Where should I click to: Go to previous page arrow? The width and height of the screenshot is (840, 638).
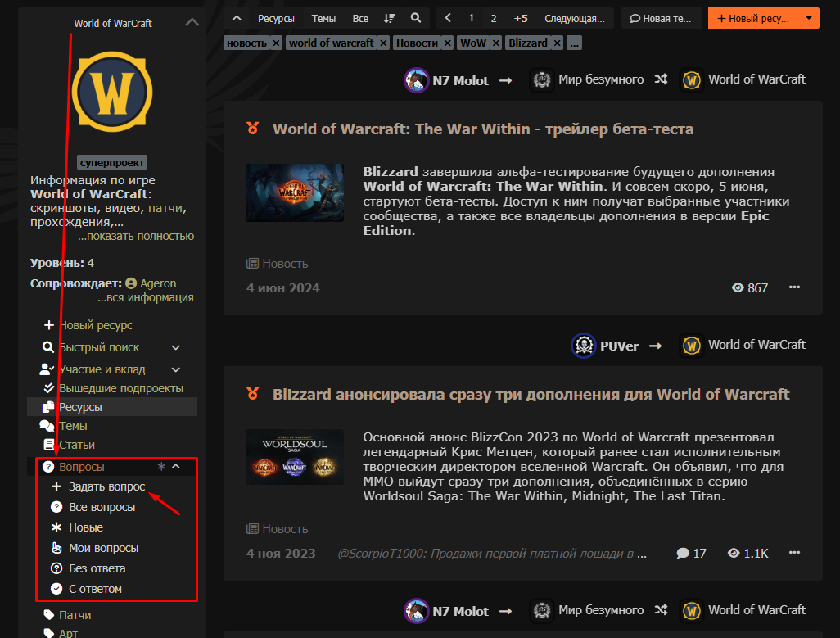[x=448, y=18]
